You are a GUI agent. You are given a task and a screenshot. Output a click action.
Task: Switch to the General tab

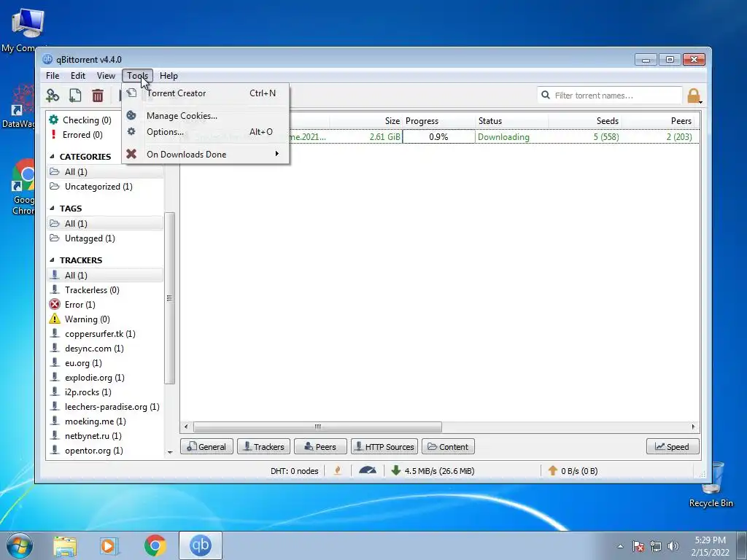click(x=206, y=447)
